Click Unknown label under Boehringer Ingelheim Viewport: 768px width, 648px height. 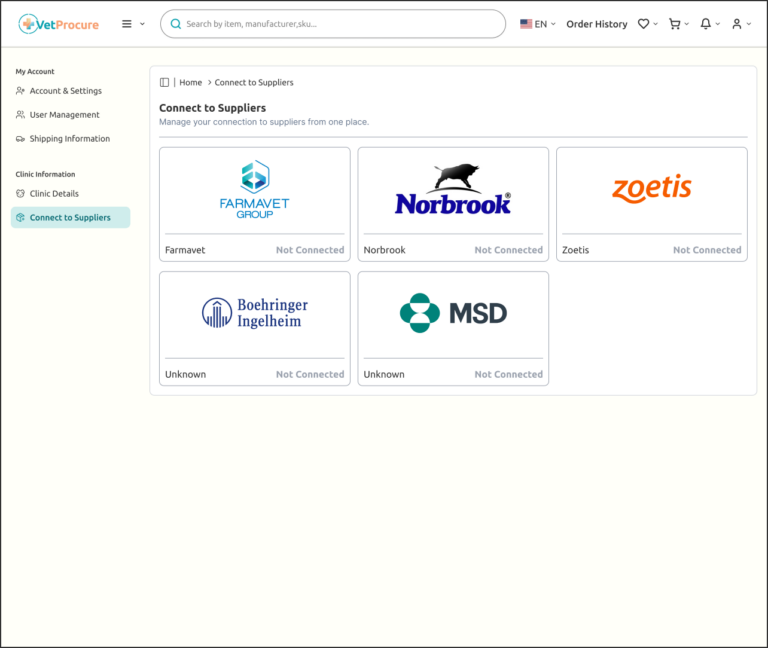(185, 374)
